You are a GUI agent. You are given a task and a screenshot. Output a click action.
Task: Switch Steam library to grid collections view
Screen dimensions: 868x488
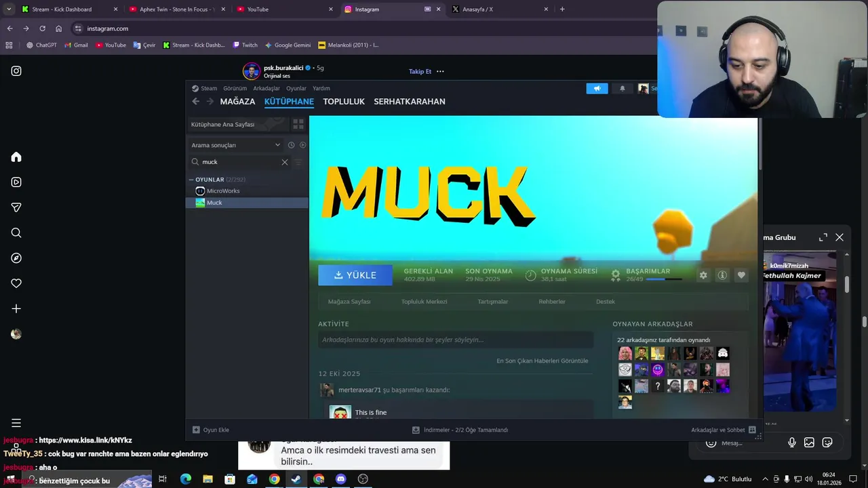(x=298, y=124)
